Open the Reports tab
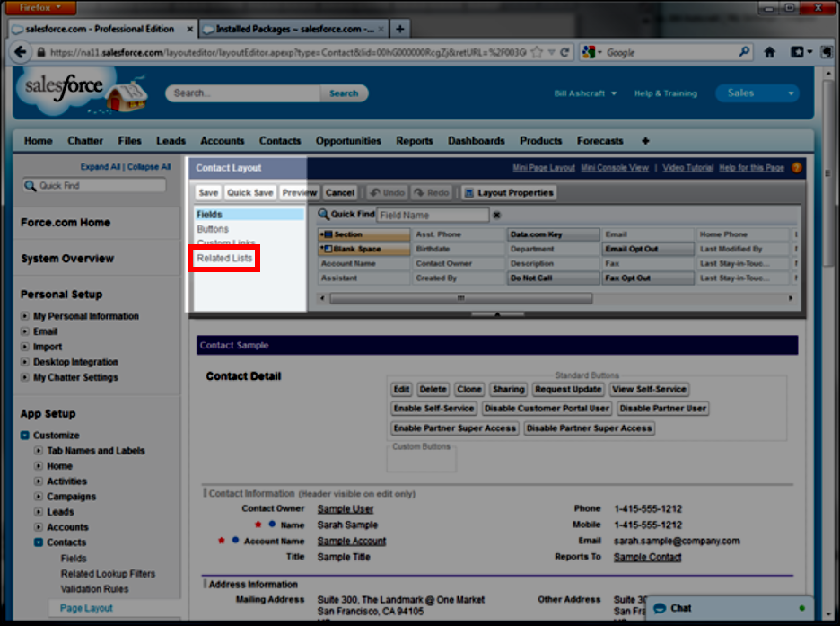This screenshot has width=840, height=626. (414, 141)
